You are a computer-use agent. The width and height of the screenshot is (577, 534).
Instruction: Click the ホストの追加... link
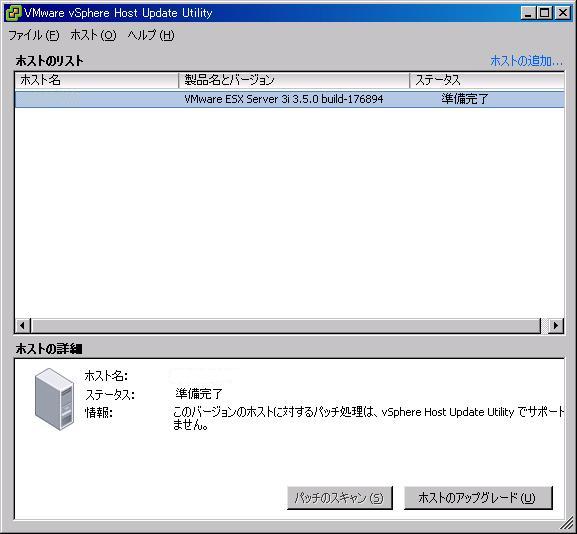pyautogui.click(x=526, y=61)
